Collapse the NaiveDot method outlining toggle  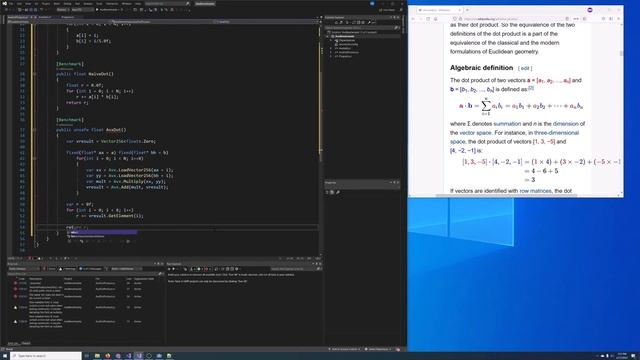(x=34, y=74)
